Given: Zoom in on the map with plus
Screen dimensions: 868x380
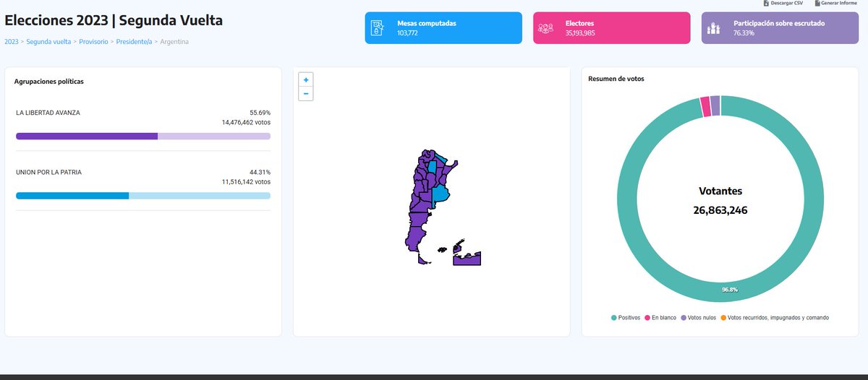Looking at the screenshot, I should point(306,79).
